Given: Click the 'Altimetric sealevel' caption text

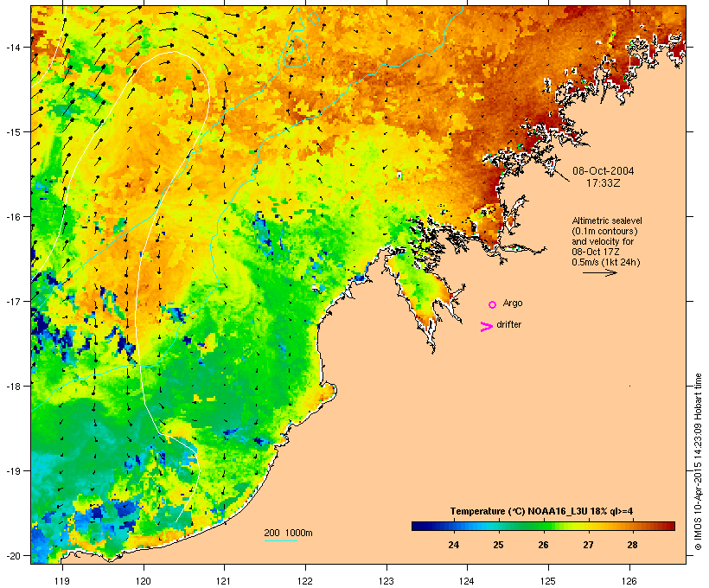Looking at the screenshot, I should (x=607, y=220).
